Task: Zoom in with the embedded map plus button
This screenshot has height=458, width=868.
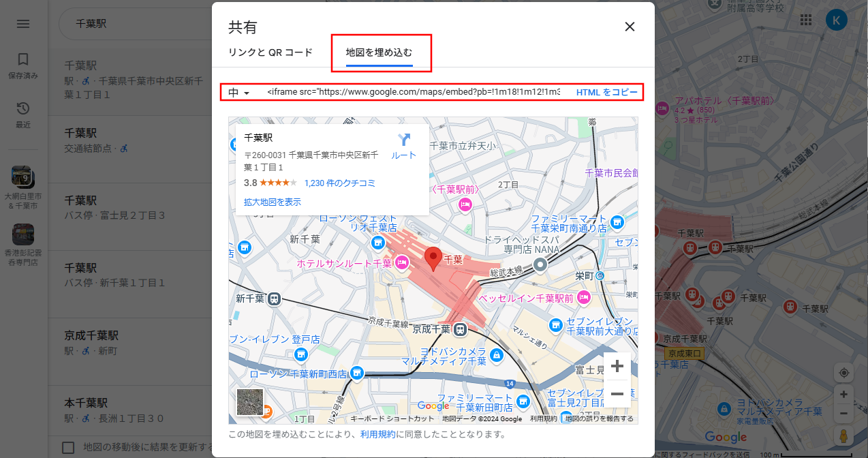Action: coord(617,367)
